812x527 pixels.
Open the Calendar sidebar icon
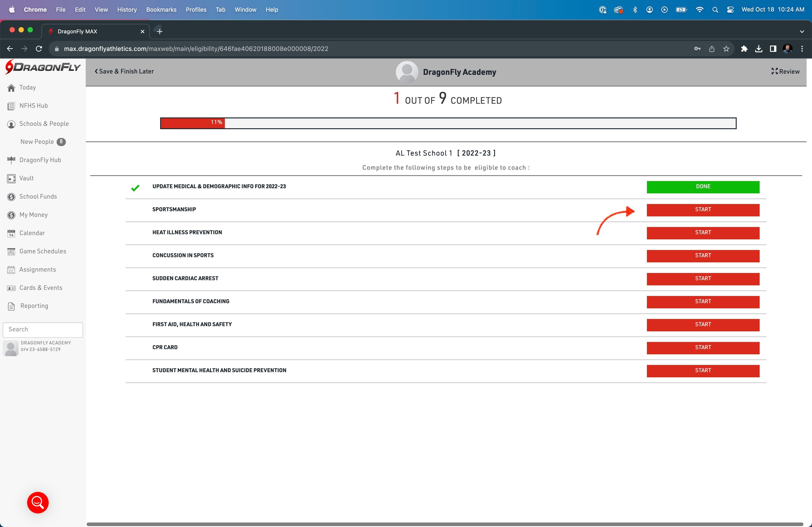click(x=11, y=234)
